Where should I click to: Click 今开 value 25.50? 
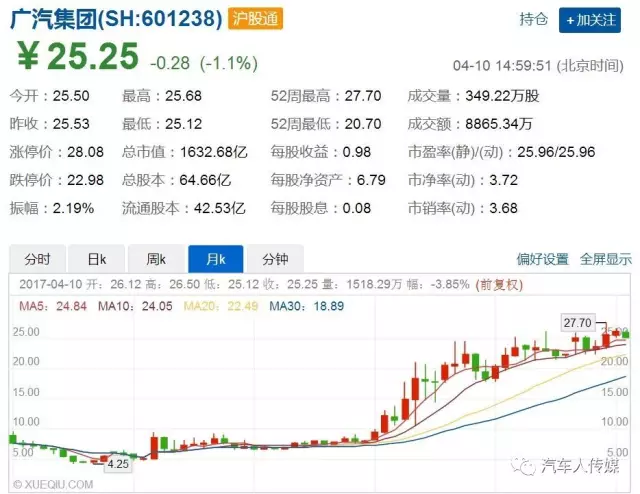[71, 96]
